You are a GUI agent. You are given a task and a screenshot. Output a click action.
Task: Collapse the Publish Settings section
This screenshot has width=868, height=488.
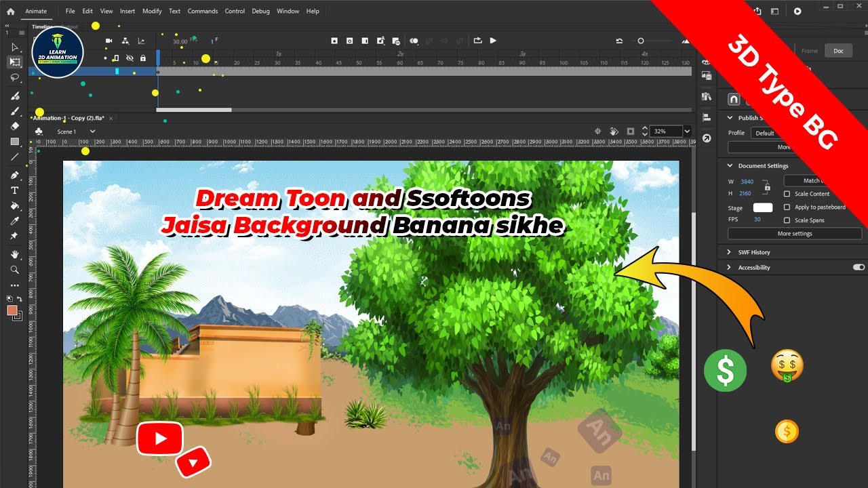click(x=730, y=118)
